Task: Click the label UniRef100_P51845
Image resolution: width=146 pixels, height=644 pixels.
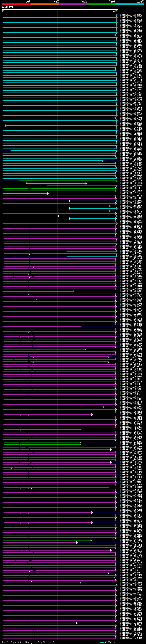Action: [x=131, y=63]
